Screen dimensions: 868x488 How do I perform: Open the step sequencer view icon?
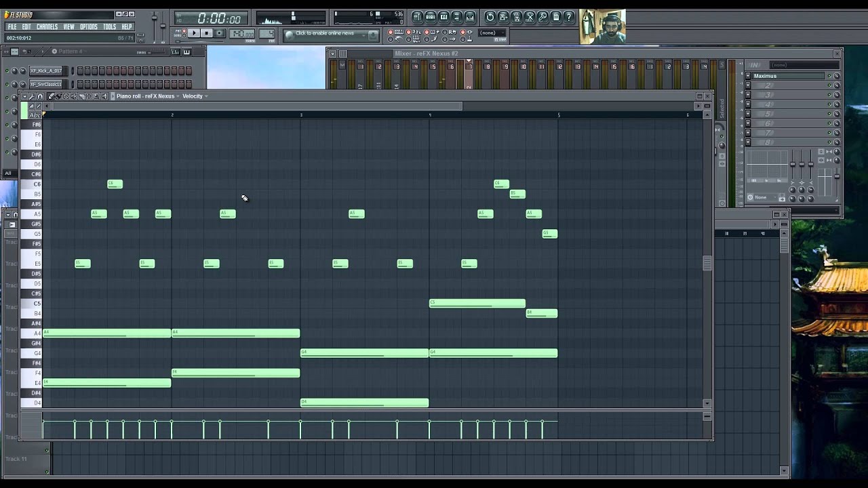(431, 17)
